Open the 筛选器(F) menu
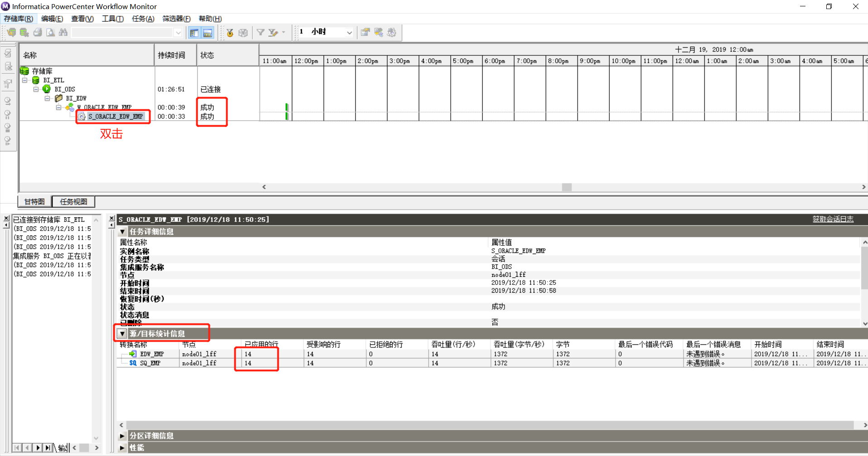868x456 pixels. click(176, 19)
